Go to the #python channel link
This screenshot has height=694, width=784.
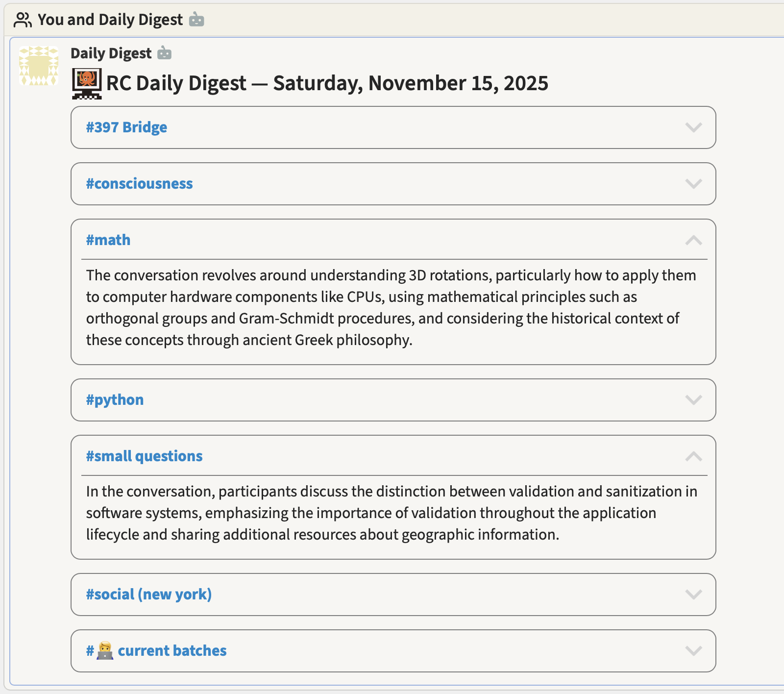(x=115, y=400)
